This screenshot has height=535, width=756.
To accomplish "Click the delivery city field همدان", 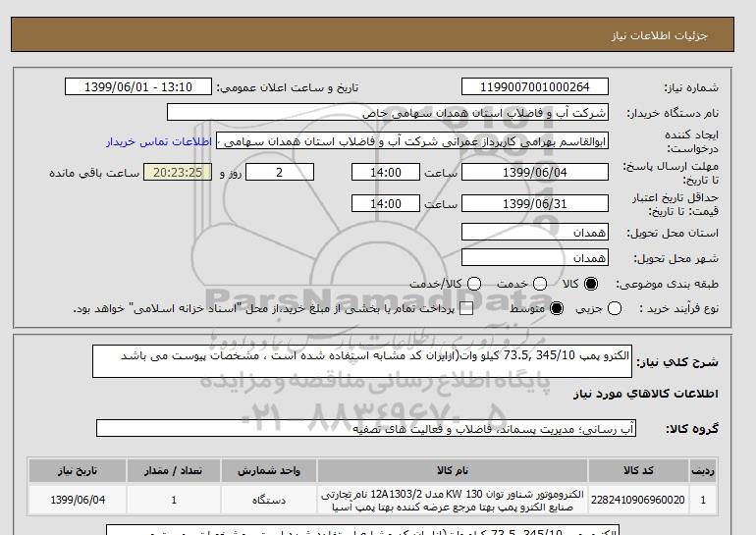I will point(535,258).
